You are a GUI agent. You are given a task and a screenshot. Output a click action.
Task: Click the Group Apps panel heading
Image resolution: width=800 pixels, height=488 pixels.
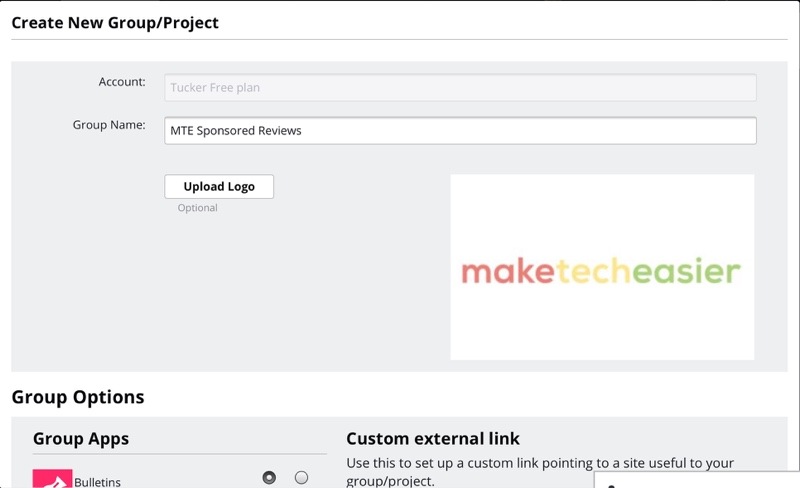[x=81, y=439]
